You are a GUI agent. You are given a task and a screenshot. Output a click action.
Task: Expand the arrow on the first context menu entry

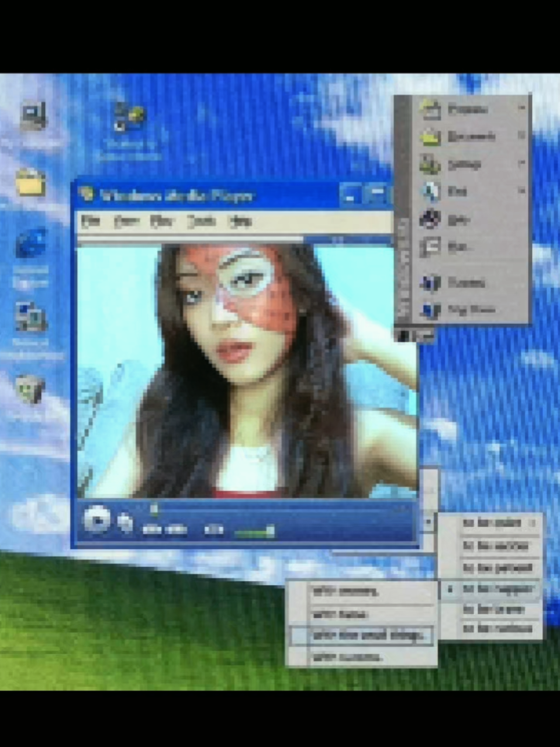[533, 523]
